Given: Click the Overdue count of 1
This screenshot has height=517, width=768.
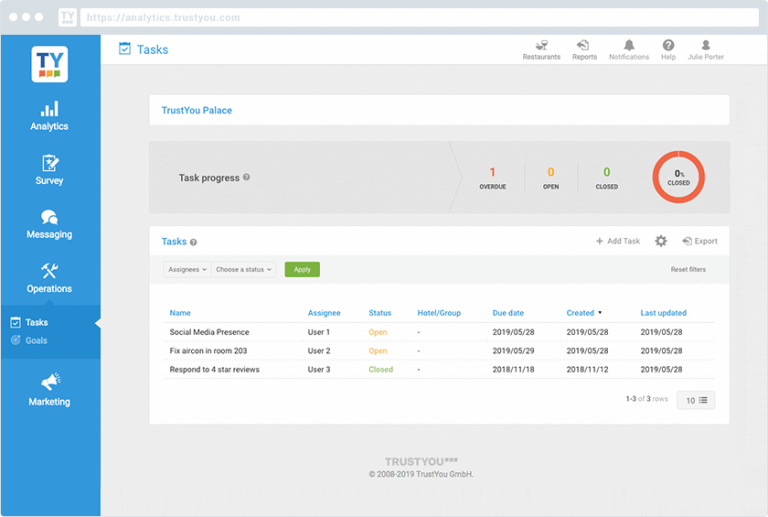Looking at the screenshot, I should [492, 172].
